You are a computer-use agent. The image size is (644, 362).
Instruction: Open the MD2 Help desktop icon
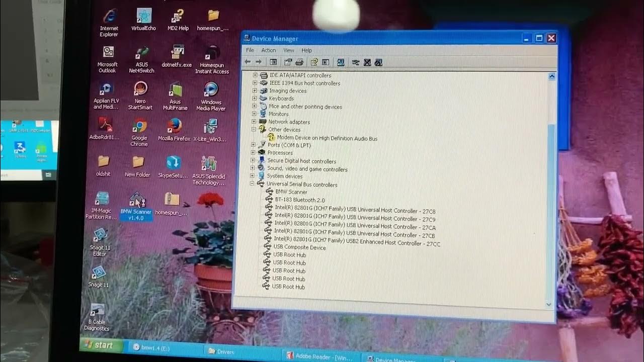coord(178,21)
